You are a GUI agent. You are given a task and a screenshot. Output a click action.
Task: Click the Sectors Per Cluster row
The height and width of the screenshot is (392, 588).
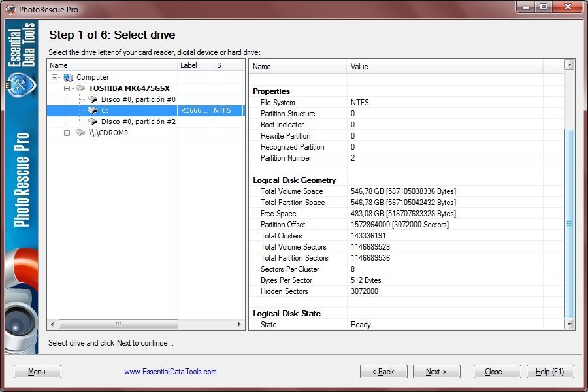(406, 269)
